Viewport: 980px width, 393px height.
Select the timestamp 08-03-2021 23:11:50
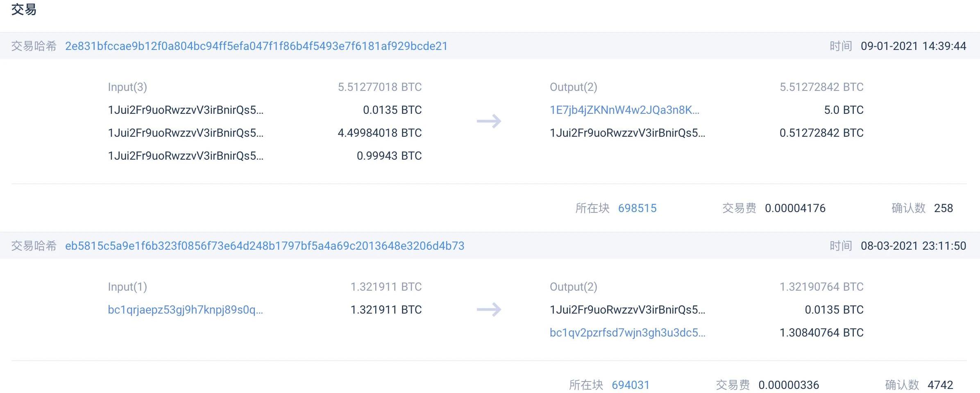click(x=913, y=246)
